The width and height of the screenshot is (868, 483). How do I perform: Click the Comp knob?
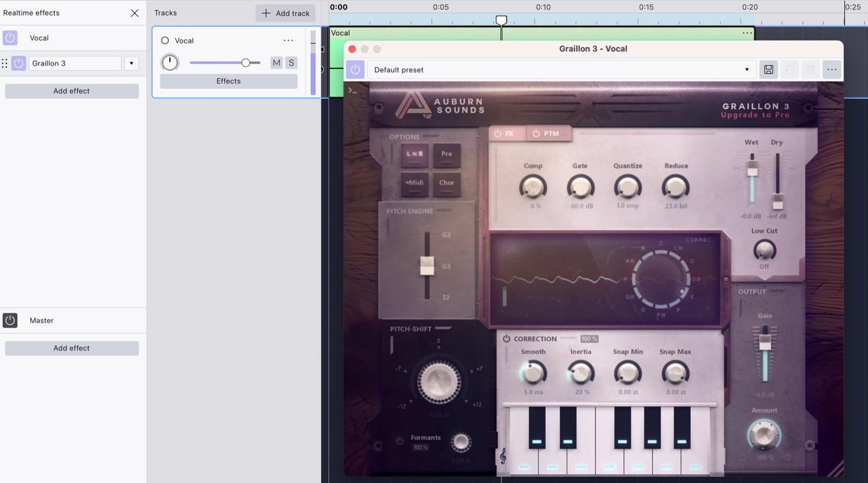pyautogui.click(x=533, y=188)
